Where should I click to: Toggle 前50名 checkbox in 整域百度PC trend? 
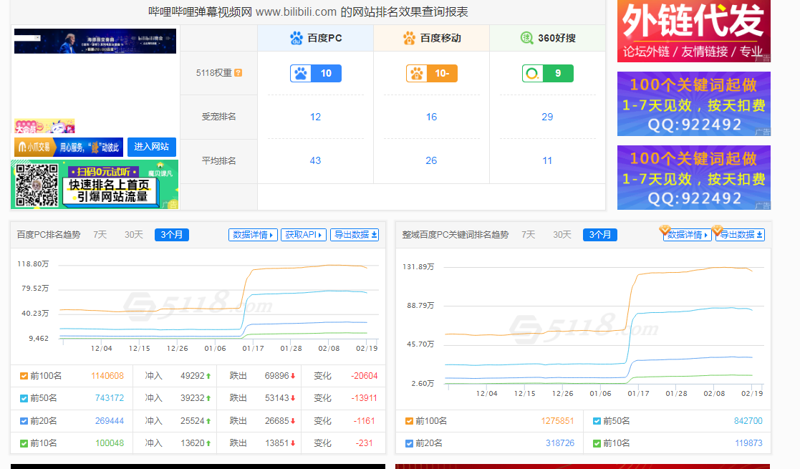tap(596, 421)
